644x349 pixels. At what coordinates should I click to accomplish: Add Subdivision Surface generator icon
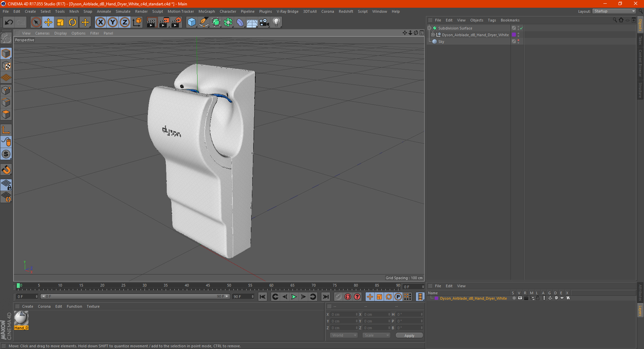(x=216, y=22)
